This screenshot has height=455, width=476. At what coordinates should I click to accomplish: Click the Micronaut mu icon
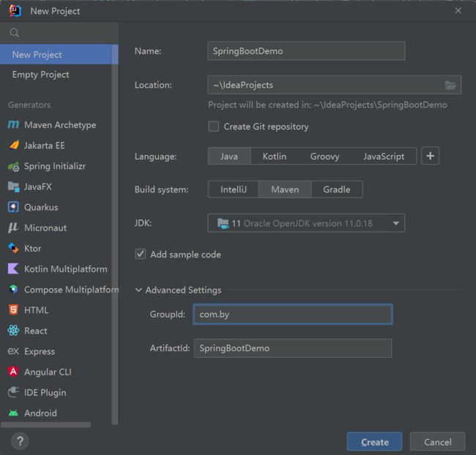point(13,227)
